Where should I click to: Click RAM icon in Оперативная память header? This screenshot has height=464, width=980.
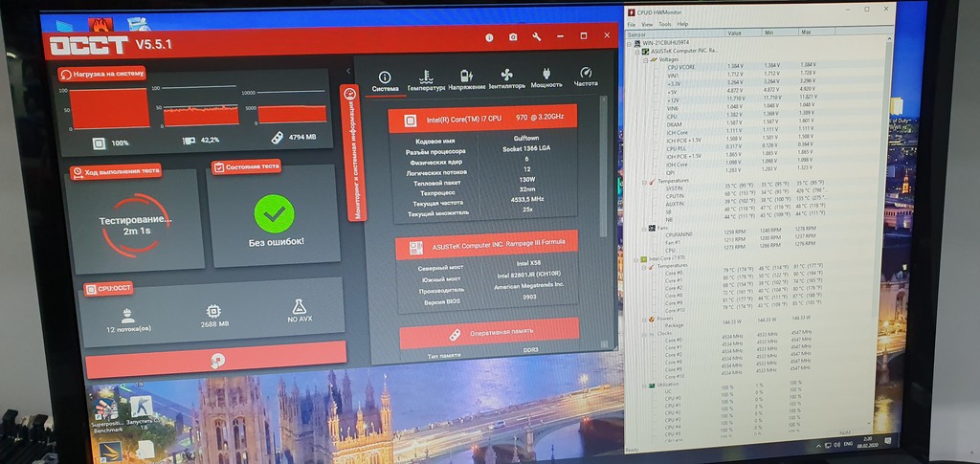pos(455,335)
